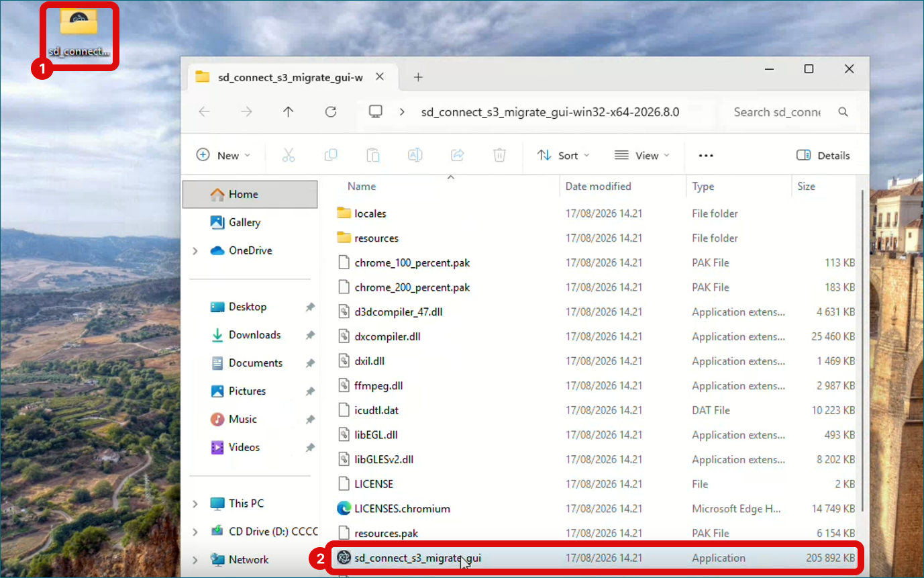The height and width of the screenshot is (578, 924).
Task: Click the search magnifier icon
Action: (843, 112)
